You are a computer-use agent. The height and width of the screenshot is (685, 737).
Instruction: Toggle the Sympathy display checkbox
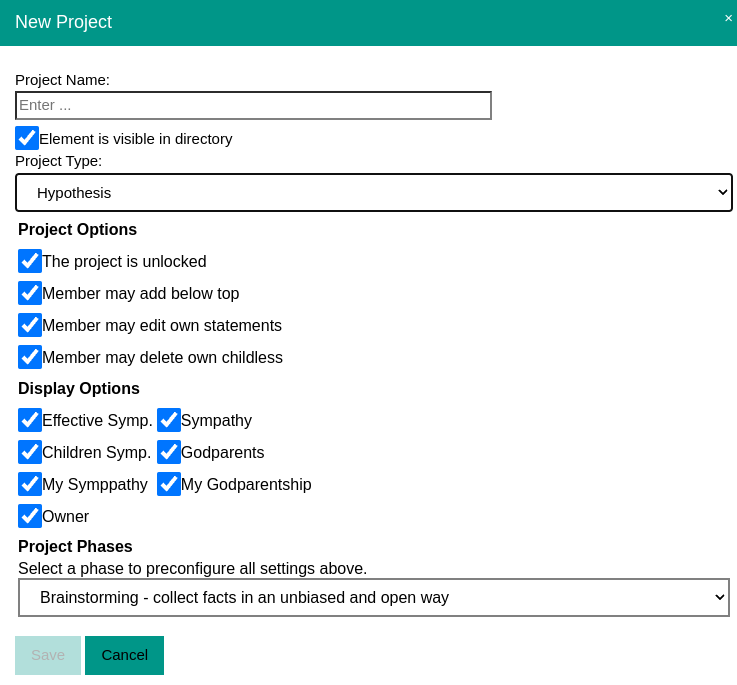pyautogui.click(x=169, y=420)
